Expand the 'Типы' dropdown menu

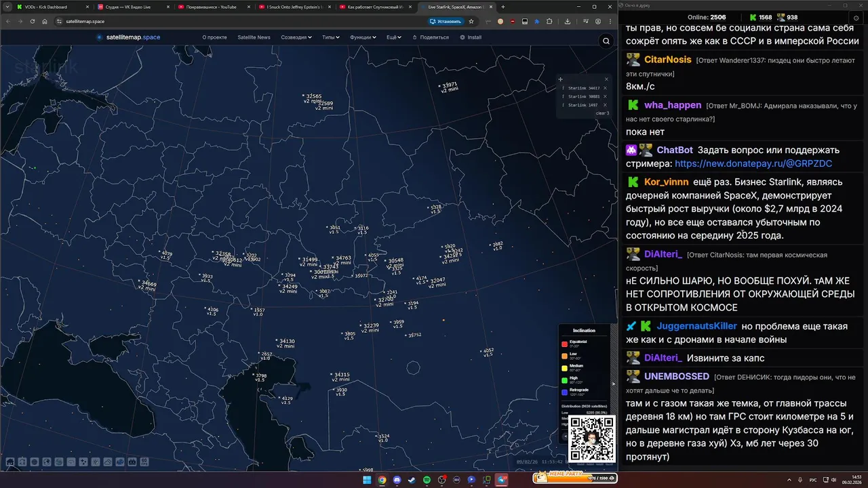click(331, 37)
